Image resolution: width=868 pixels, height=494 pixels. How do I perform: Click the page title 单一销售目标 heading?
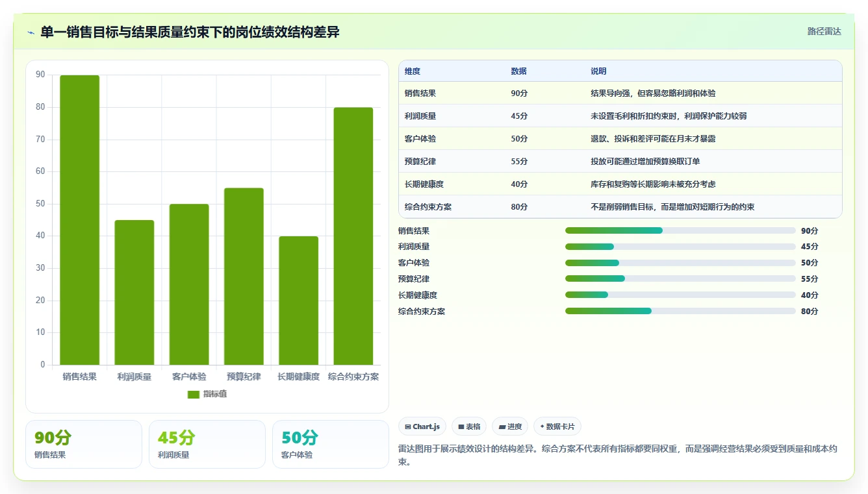(x=190, y=32)
